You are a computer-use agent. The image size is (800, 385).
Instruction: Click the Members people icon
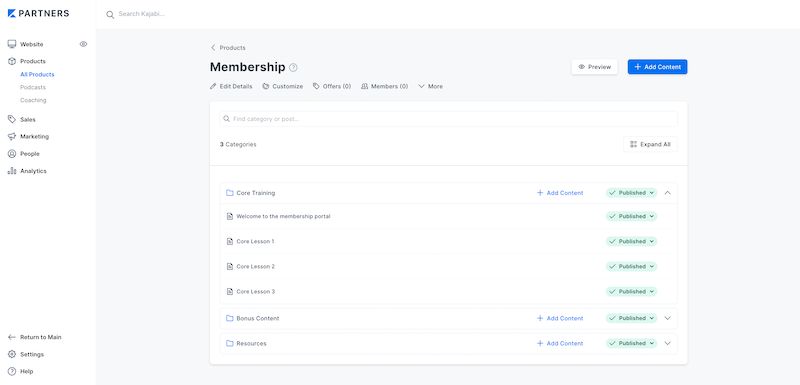tap(364, 86)
